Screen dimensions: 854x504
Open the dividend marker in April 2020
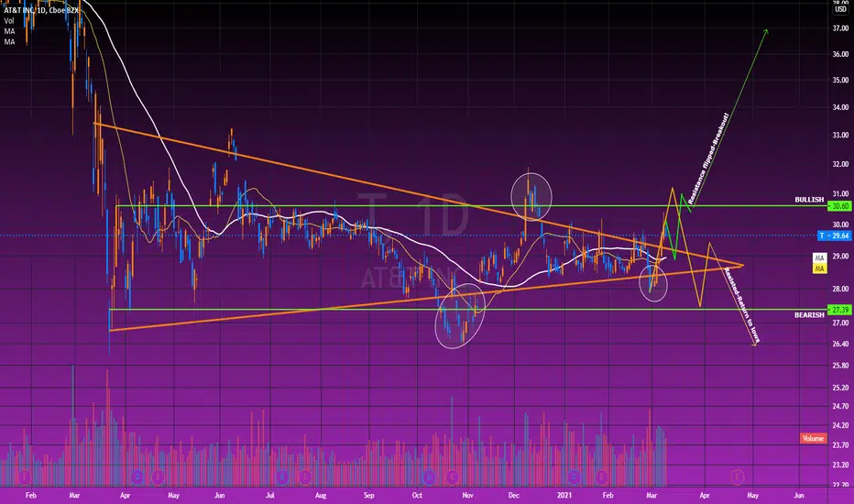137,477
